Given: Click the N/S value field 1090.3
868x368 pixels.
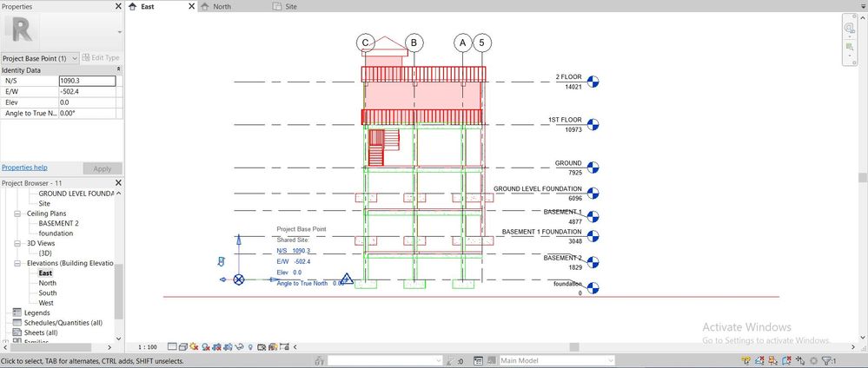Looking at the screenshot, I should tap(88, 81).
